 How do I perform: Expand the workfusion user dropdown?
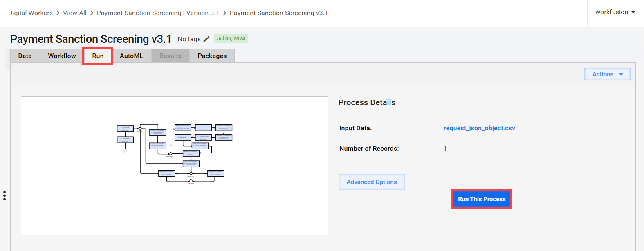tap(615, 12)
